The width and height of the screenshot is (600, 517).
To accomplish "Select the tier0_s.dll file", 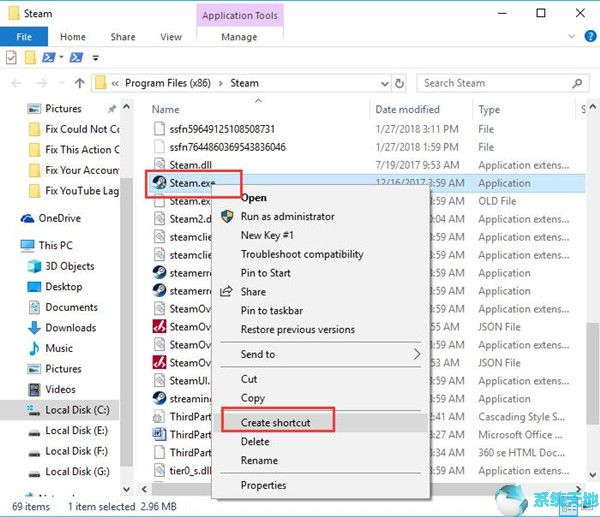I will [x=190, y=470].
